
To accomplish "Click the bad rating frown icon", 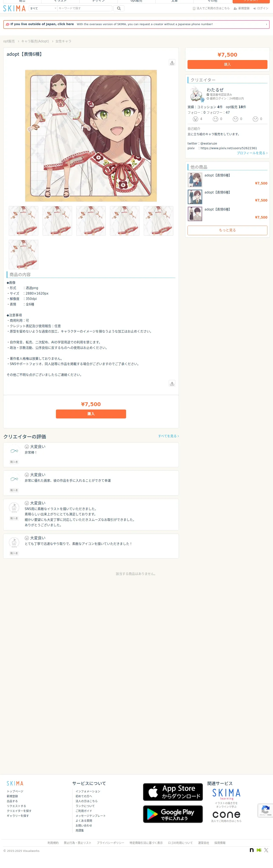I will pos(256,119).
